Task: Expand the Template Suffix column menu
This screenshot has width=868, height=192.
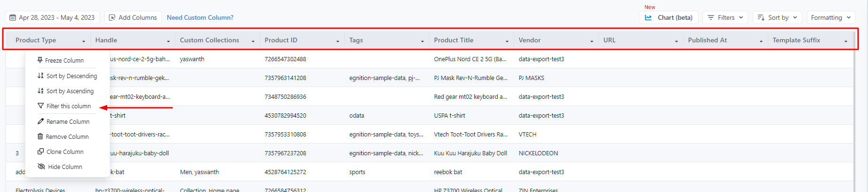Action: point(846,41)
